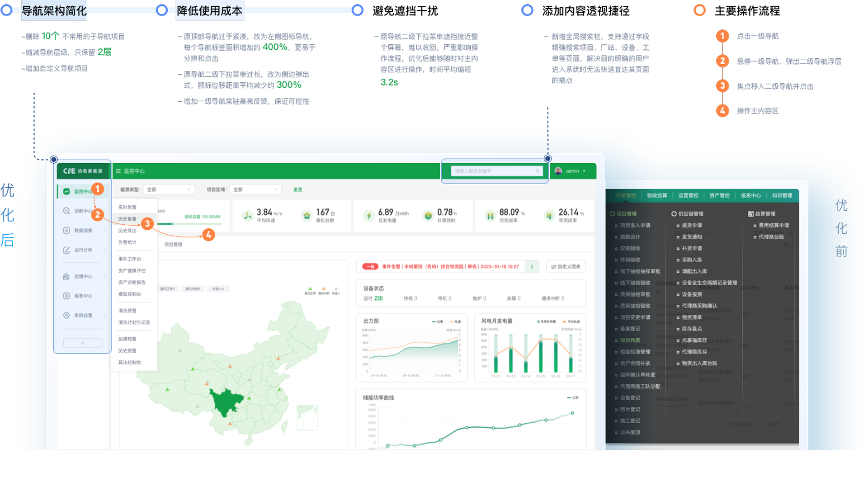Click the circle icon beside 供应链管理 heading
Image resolution: width=868 pixels, height=496 pixels.
click(x=674, y=214)
